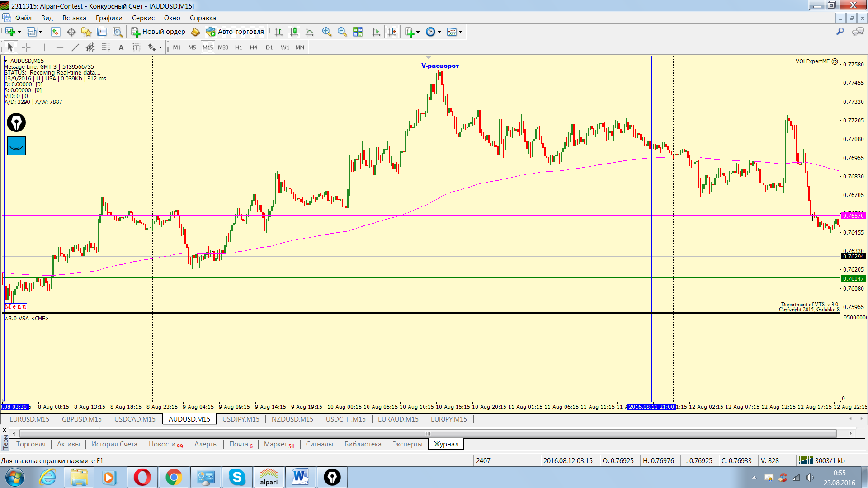The image size is (868, 488).
Task: Click the Новый ордер button
Action: 158,32
